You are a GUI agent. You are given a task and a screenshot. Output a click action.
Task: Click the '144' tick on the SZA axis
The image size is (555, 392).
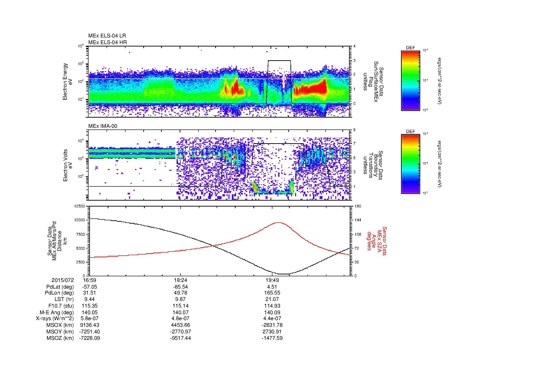(358, 220)
